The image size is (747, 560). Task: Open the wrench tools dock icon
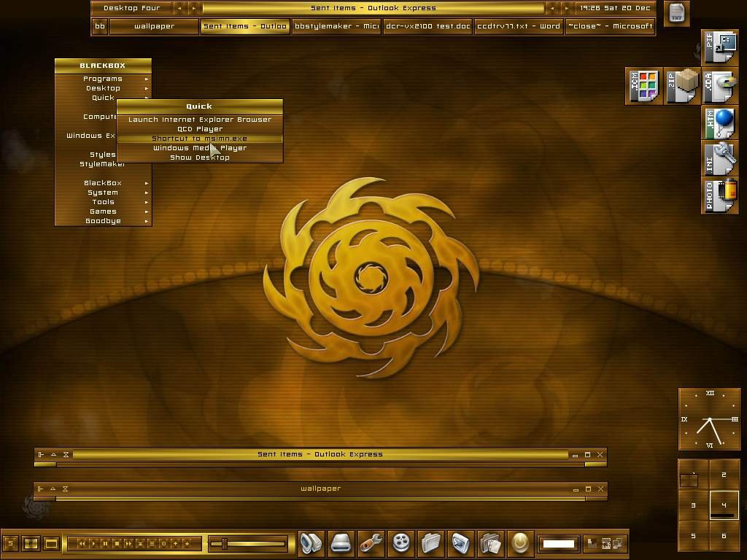[371, 542]
